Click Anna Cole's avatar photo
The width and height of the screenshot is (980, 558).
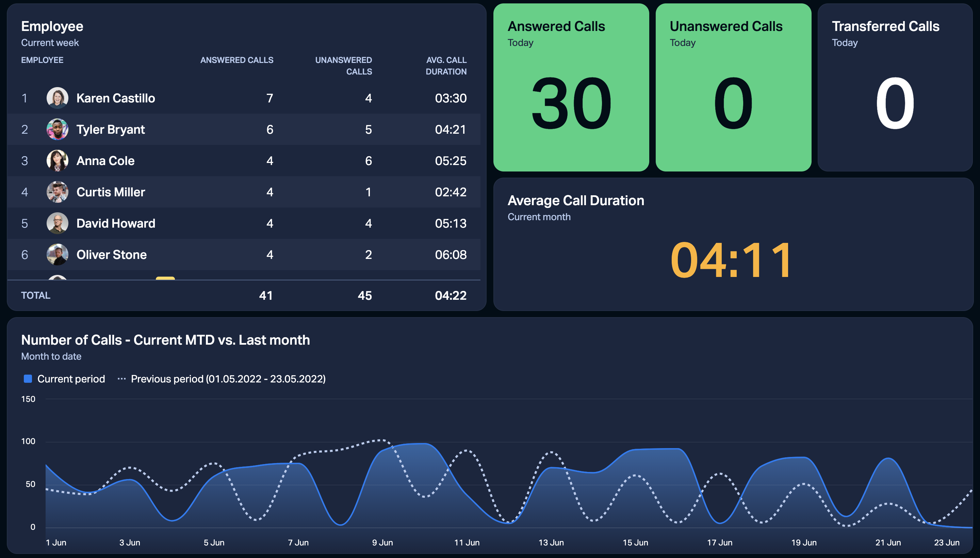58,161
